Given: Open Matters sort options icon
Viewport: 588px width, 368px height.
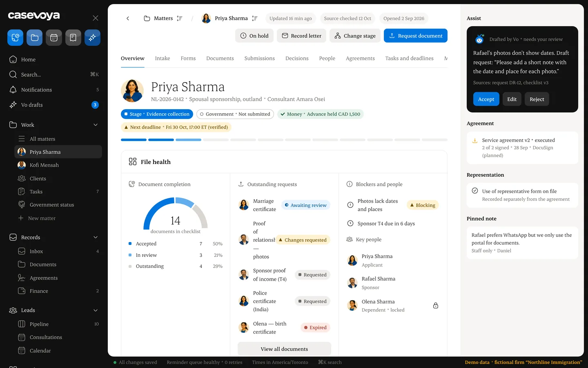Looking at the screenshot, I should click(179, 18).
